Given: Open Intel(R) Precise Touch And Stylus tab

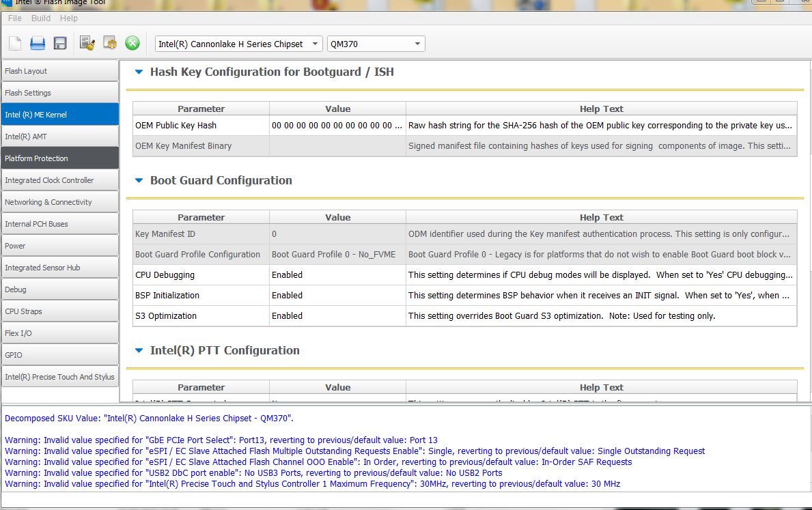Looking at the screenshot, I should click(x=60, y=377).
